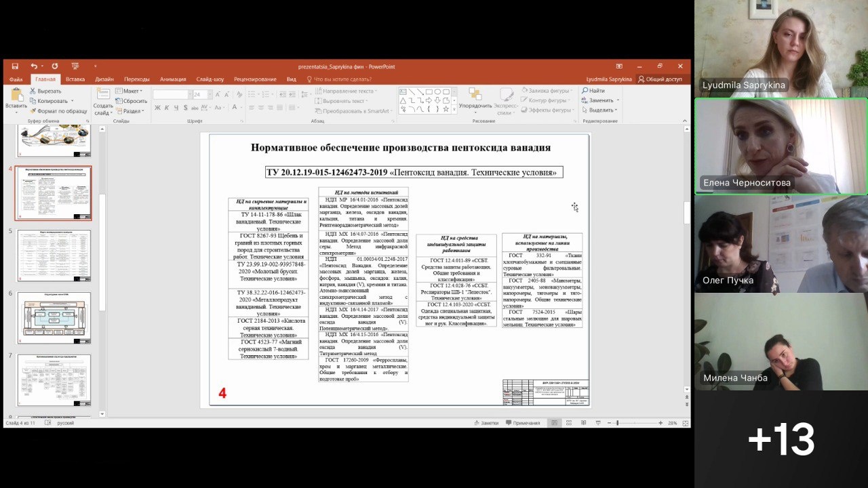Switch to the View (Вид) tab
This screenshot has height=488, width=868.
pyautogui.click(x=292, y=79)
